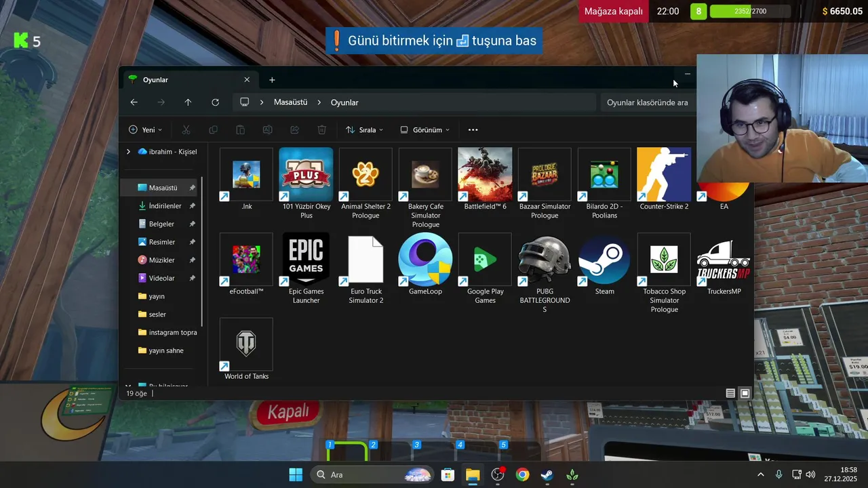Go back in File Explorer
This screenshot has height=488, width=868.
[134, 102]
